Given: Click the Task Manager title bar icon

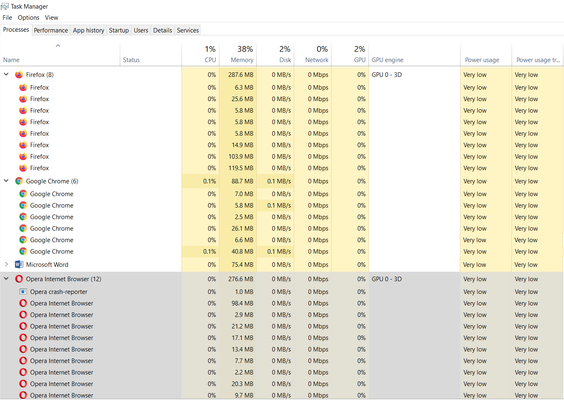Looking at the screenshot, I should click(x=5, y=6).
